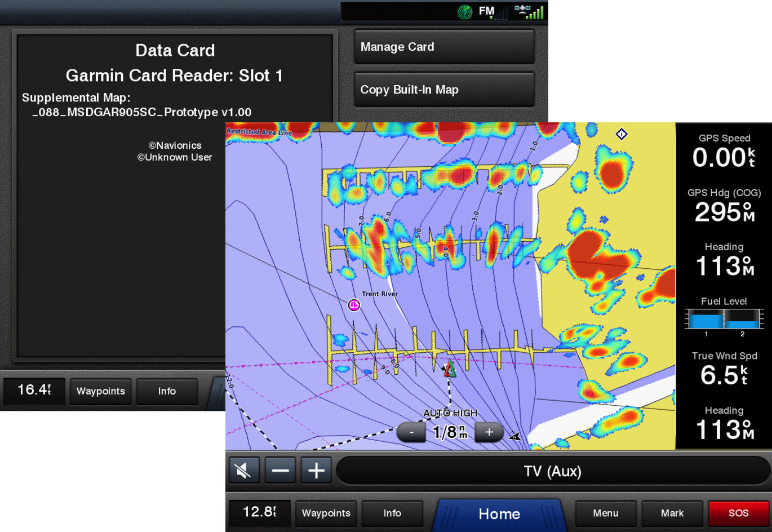Image resolution: width=772 pixels, height=532 pixels.
Task: Click the Garmin Card Reader: Slot 1 heading
Action: point(174,76)
